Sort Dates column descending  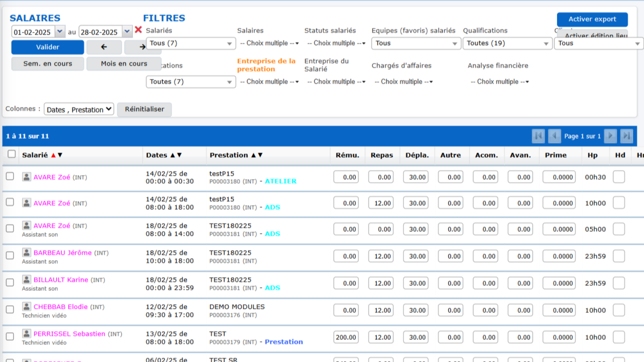pyautogui.click(x=179, y=155)
